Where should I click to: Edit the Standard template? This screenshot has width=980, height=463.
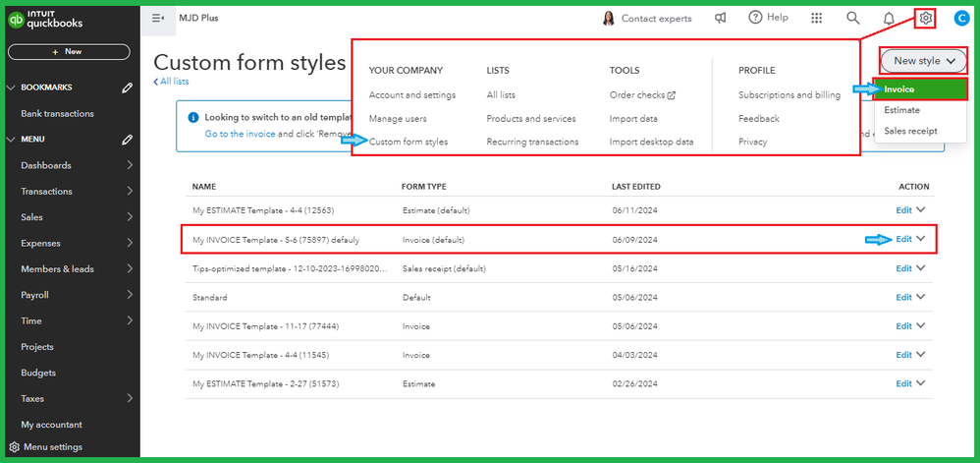[903, 297]
